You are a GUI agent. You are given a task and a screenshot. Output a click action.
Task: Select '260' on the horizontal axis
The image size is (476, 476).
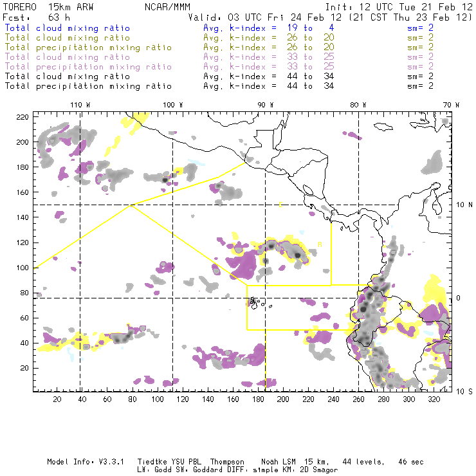pos(358,399)
